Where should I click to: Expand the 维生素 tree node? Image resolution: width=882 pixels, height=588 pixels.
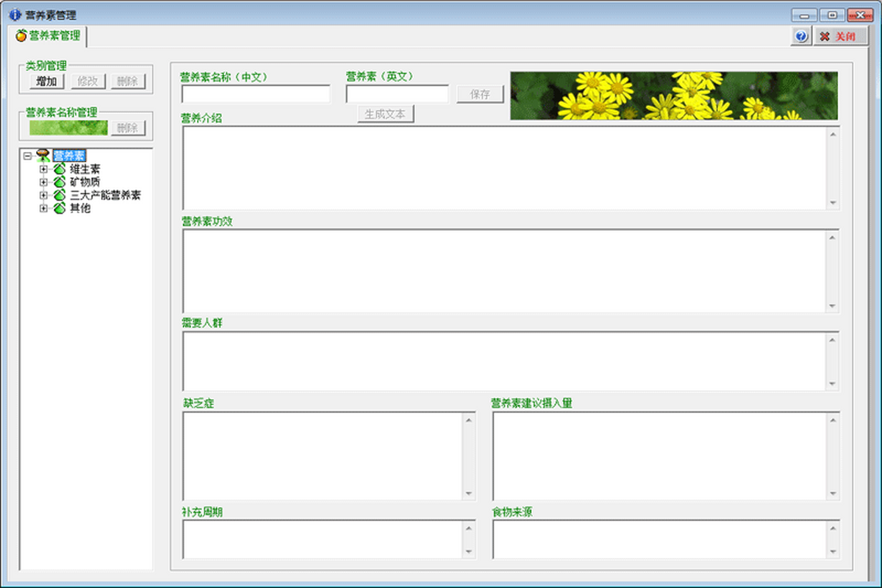(x=43, y=169)
